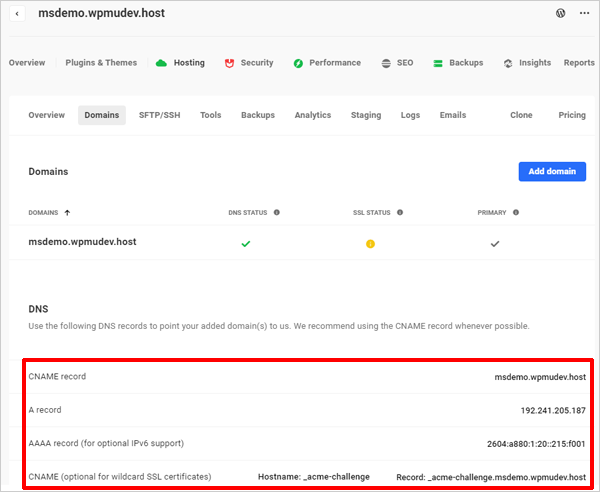Open Plugins & Themes tab
The width and height of the screenshot is (600, 492).
[101, 63]
